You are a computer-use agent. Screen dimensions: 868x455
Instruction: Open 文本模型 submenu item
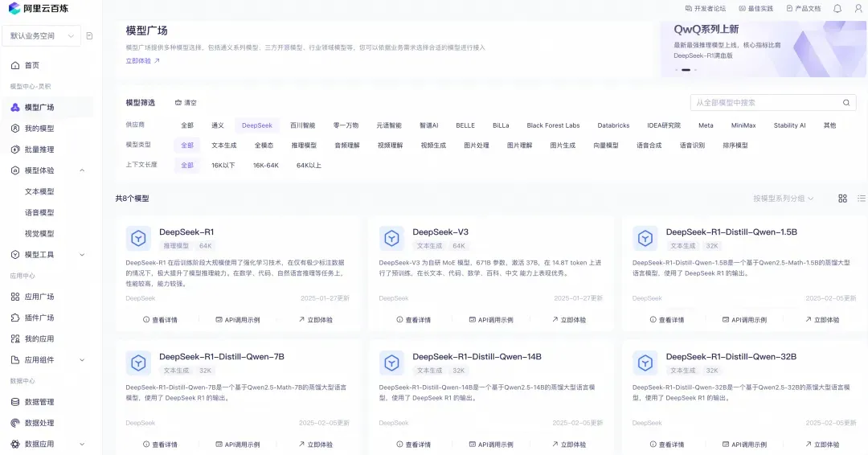pyautogui.click(x=39, y=191)
